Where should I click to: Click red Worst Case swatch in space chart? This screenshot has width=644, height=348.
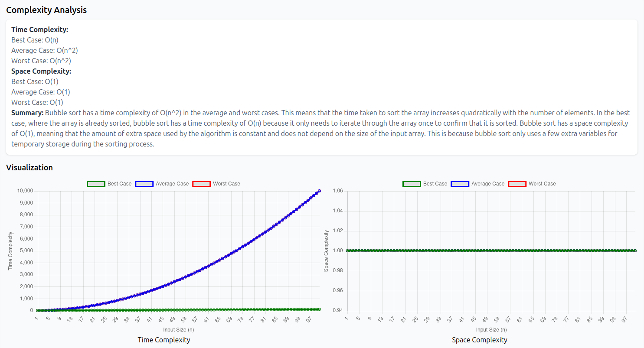tap(517, 184)
